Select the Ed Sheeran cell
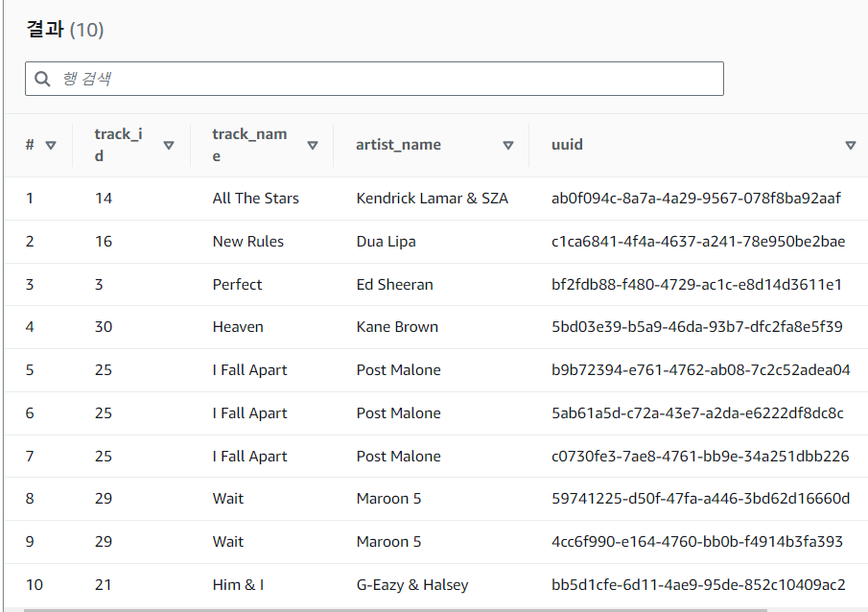The width and height of the screenshot is (868, 612). click(x=395, y=285)
